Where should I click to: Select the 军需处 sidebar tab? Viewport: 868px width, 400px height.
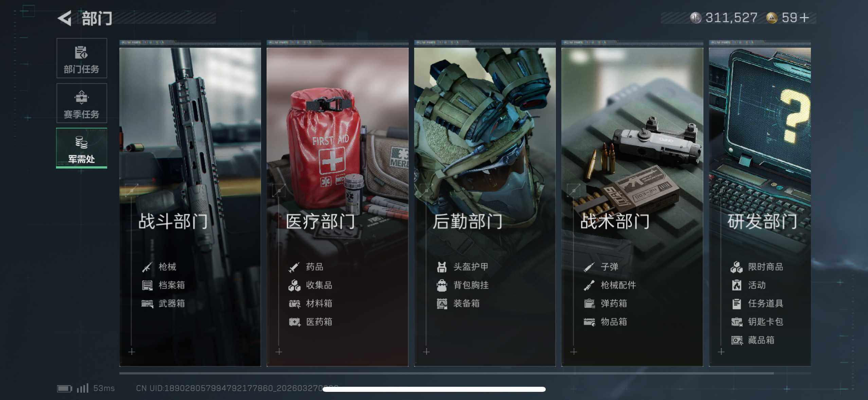pos(82,148)
